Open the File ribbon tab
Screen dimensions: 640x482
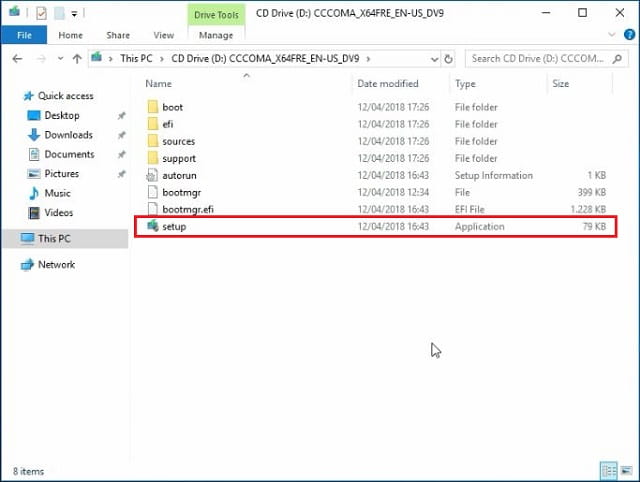point(24,35)
